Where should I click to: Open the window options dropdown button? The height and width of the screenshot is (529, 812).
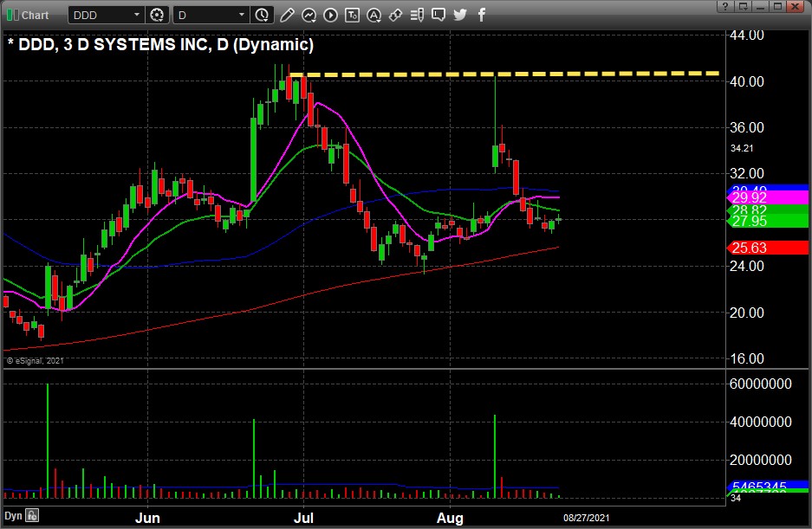coord(743,6)
